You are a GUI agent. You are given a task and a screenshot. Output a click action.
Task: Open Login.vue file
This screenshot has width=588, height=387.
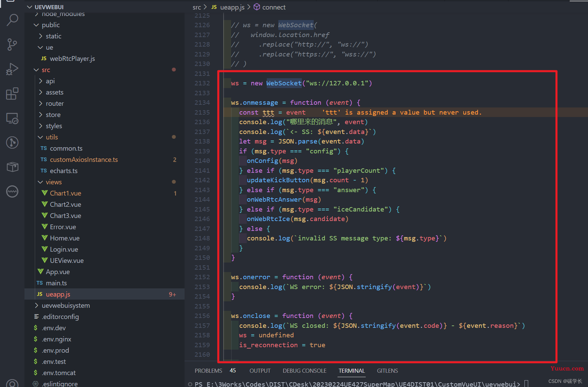coord(64,249)
